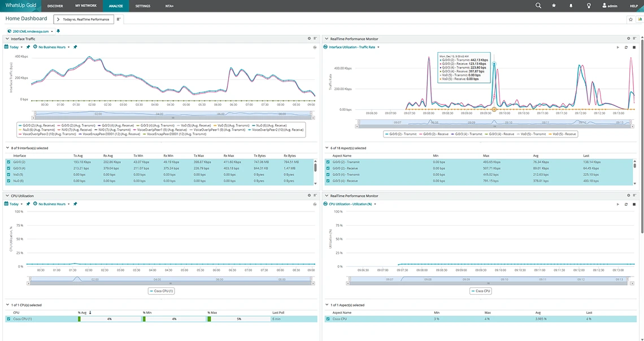Uncheck the Vo0 (5) interface checkbox

8,174
